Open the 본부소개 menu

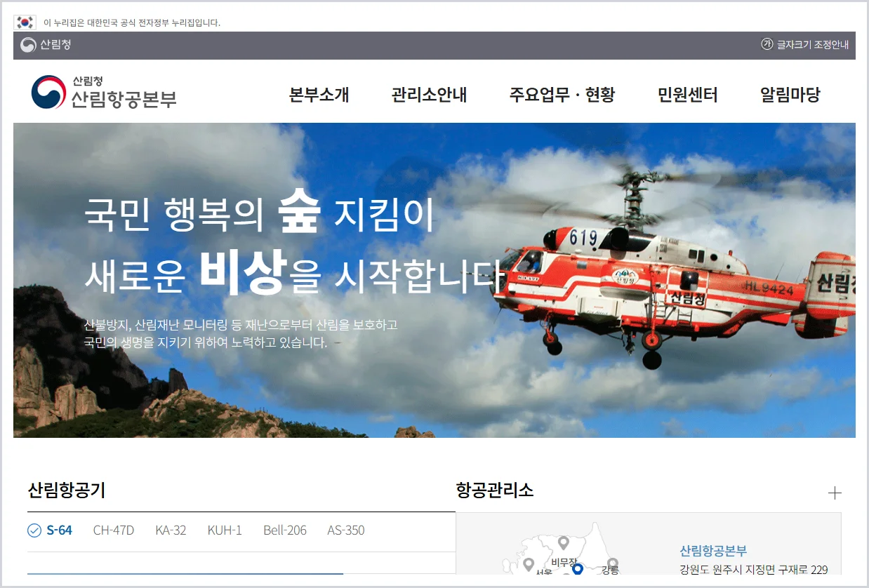click(x=319, y=95)
